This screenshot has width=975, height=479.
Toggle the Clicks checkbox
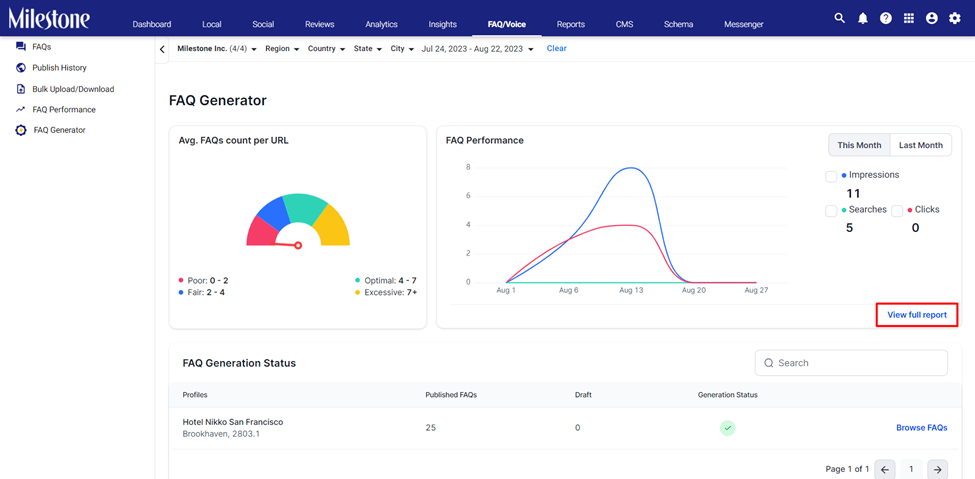897,212
